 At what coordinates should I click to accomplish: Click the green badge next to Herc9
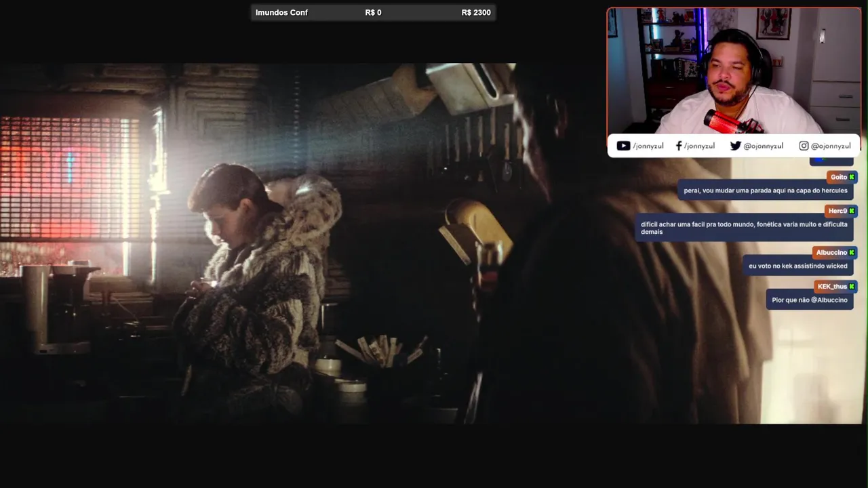[x=852, y=211]
